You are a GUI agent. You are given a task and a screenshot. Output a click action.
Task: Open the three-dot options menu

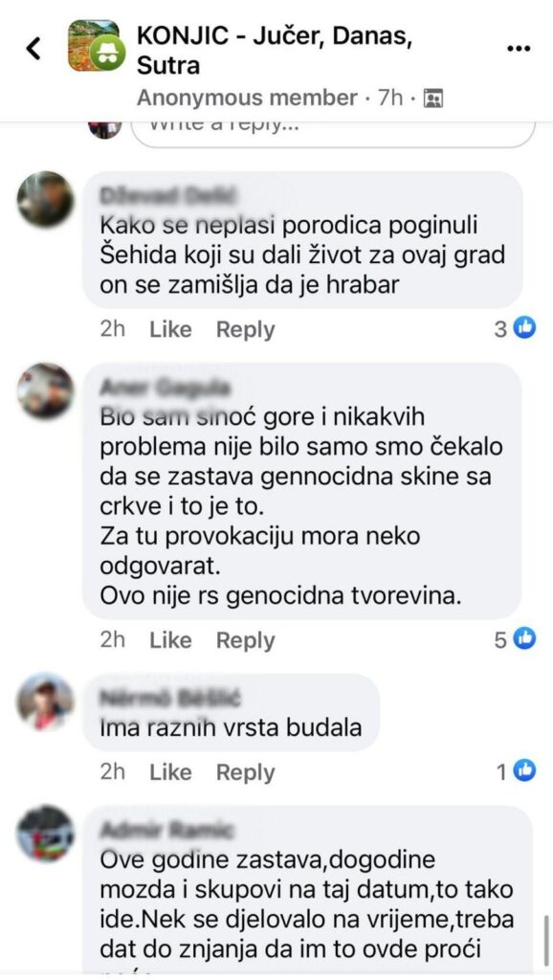pyautogui.click(x=518, y=49)
